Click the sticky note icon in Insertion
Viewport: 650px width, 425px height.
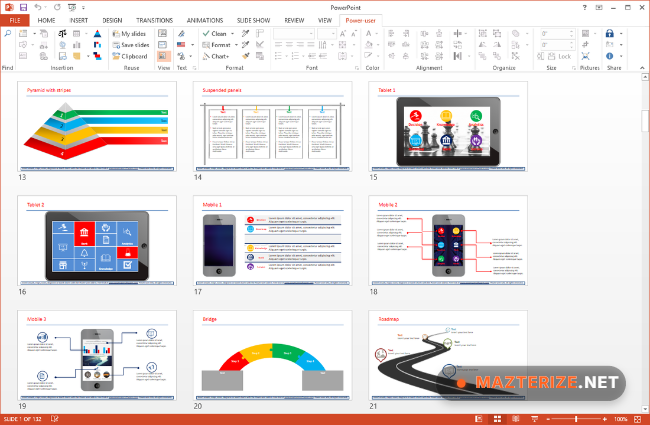coord(77,56)
